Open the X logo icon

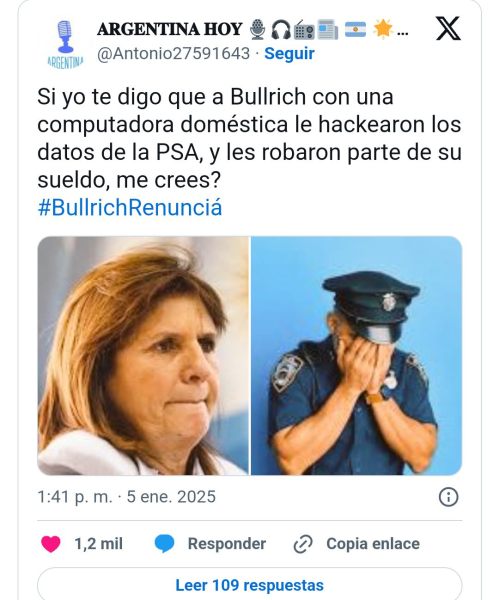[x=448, y=28]
